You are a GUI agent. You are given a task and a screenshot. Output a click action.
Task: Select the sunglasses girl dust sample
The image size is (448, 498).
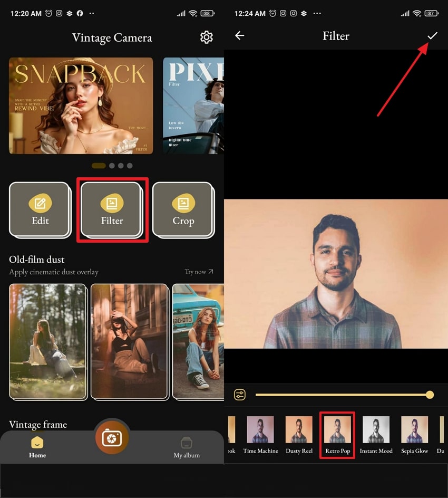tap(130, 342)
